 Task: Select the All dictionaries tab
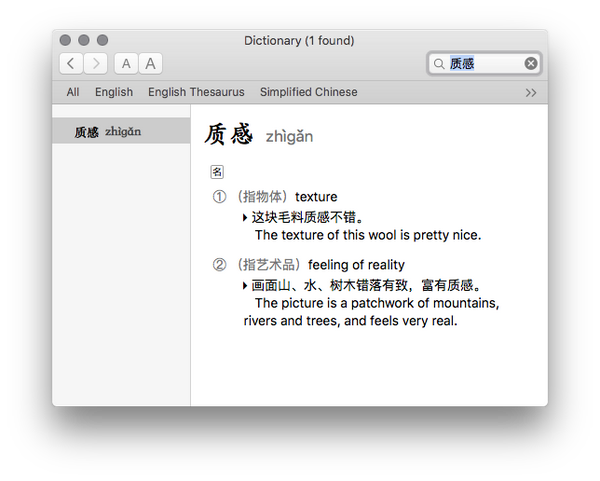(x=73, y=92)
